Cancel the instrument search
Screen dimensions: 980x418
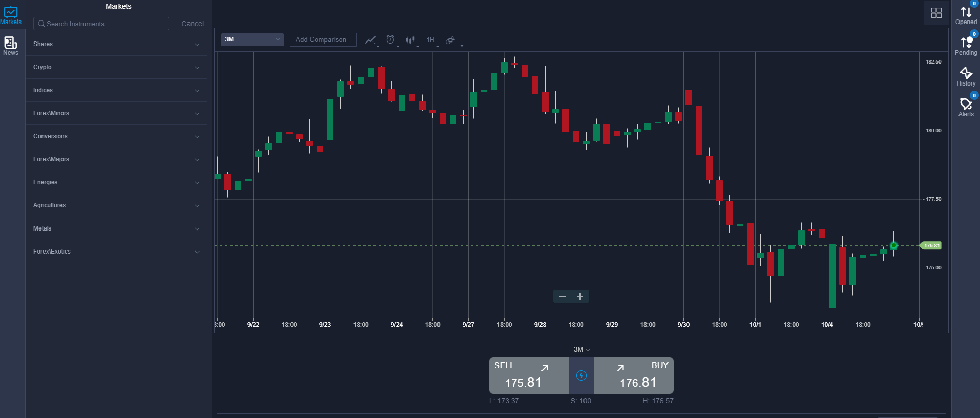tap(193, 24)
